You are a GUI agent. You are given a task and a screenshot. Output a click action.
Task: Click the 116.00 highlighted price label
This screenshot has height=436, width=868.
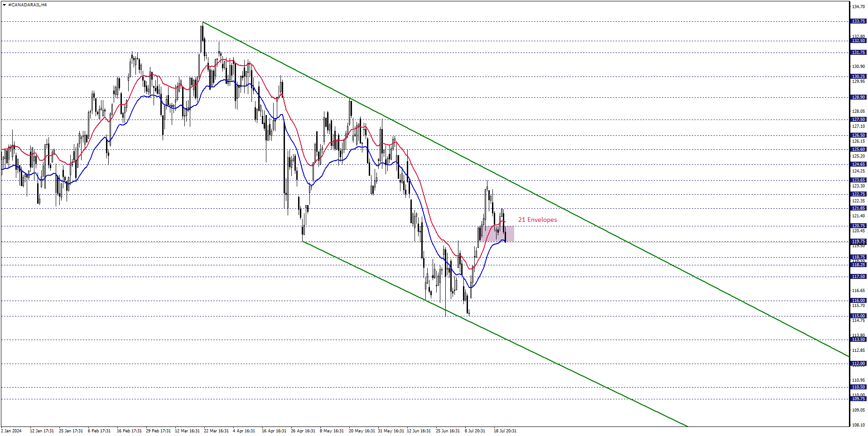858,301
